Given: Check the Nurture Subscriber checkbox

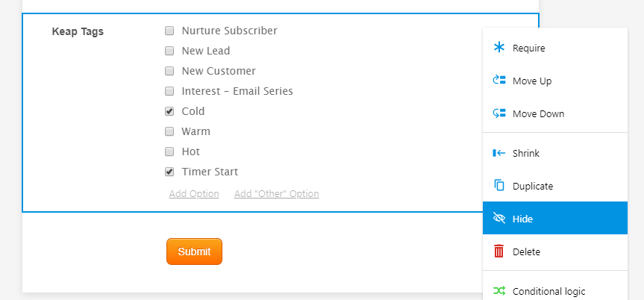Looking at the screenshot, I should (169, 31).
